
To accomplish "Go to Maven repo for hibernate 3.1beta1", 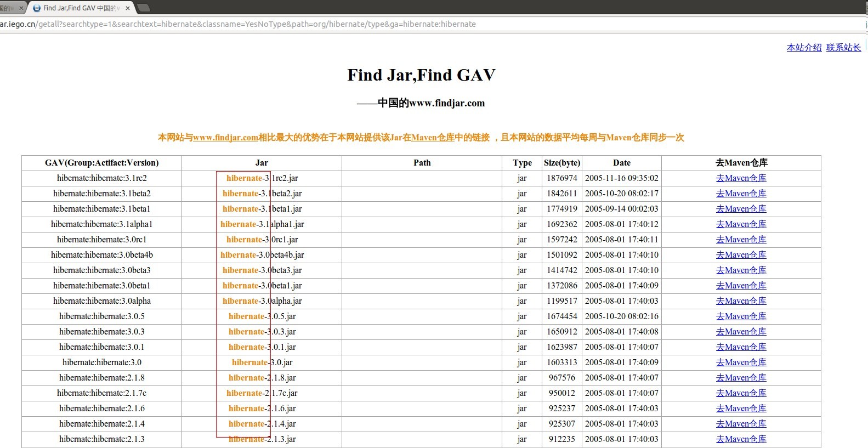I will 741,209.
